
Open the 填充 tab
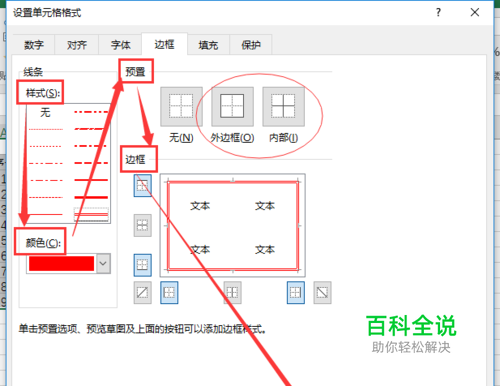(x=208, y=45)
